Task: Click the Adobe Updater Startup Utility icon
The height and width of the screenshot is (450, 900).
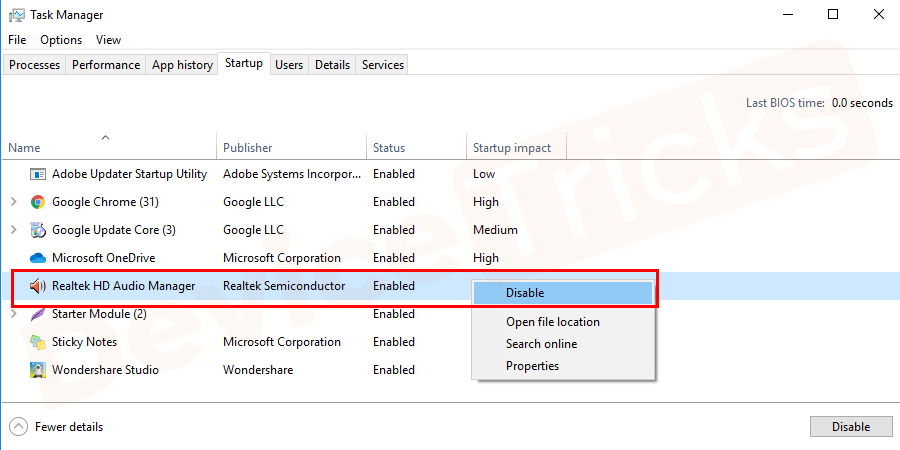Action: pyautogui.click(x=38, y=174)
